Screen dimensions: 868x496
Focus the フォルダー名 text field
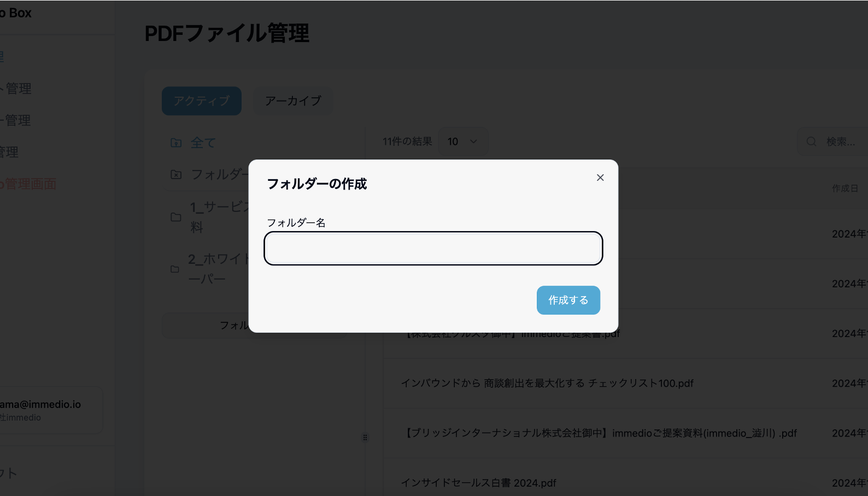[433, 249]
